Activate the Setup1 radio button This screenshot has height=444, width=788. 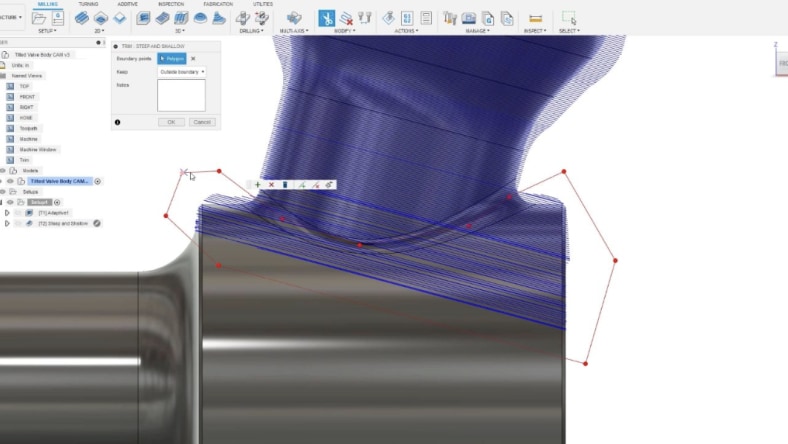[57, 202]
